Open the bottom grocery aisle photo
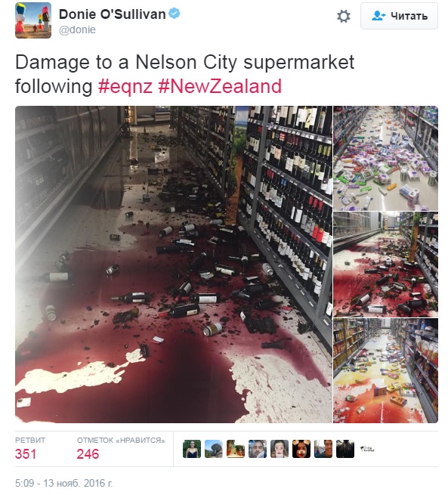448x495 pixels. pyautogui.click(x=385, y=370)
